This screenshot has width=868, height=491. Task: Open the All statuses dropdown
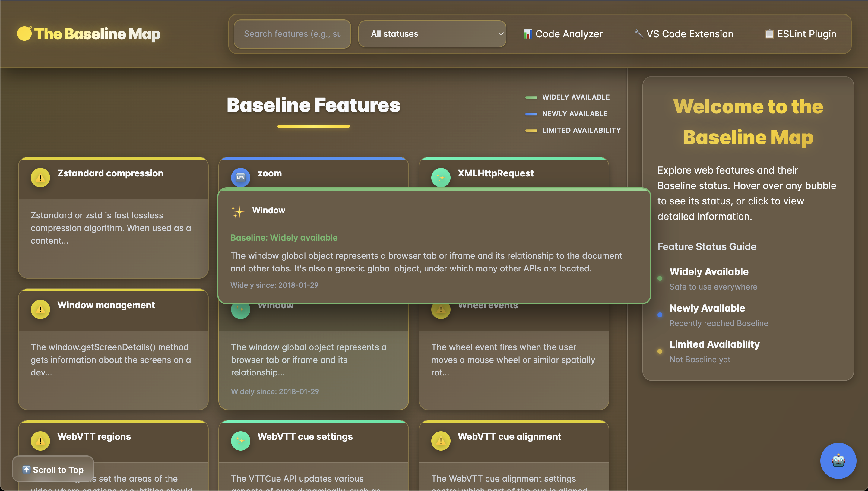coord(432,34)
